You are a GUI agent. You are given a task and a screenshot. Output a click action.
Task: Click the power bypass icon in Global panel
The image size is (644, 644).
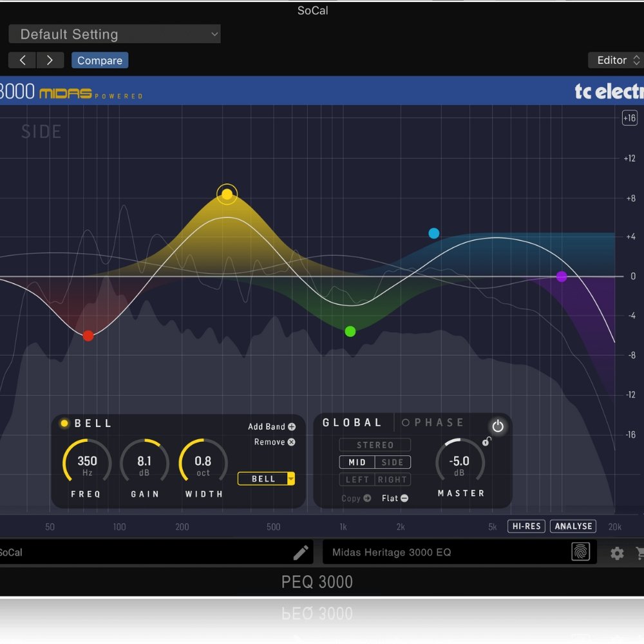coord(497,426)
